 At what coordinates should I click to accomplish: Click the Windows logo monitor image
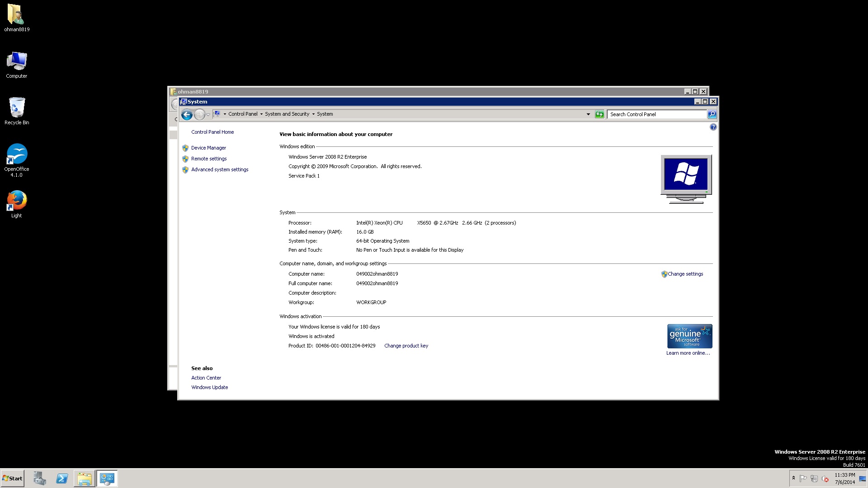pos(686,179)
